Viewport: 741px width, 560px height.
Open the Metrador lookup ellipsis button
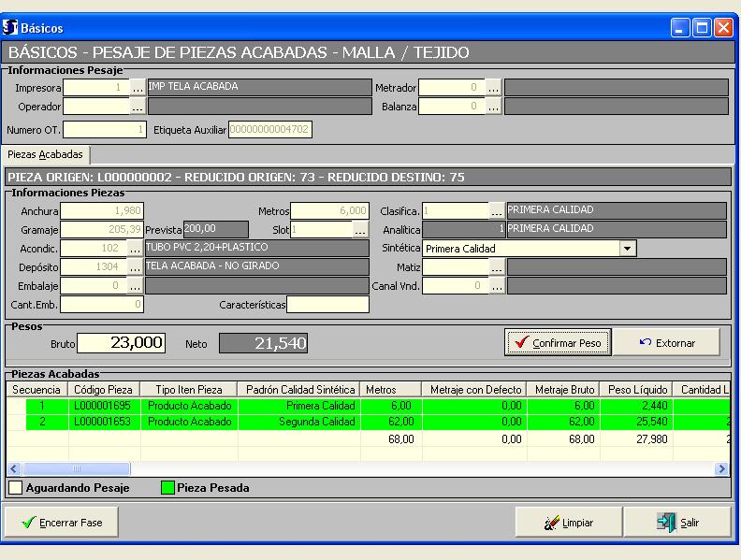click(493, 88)
